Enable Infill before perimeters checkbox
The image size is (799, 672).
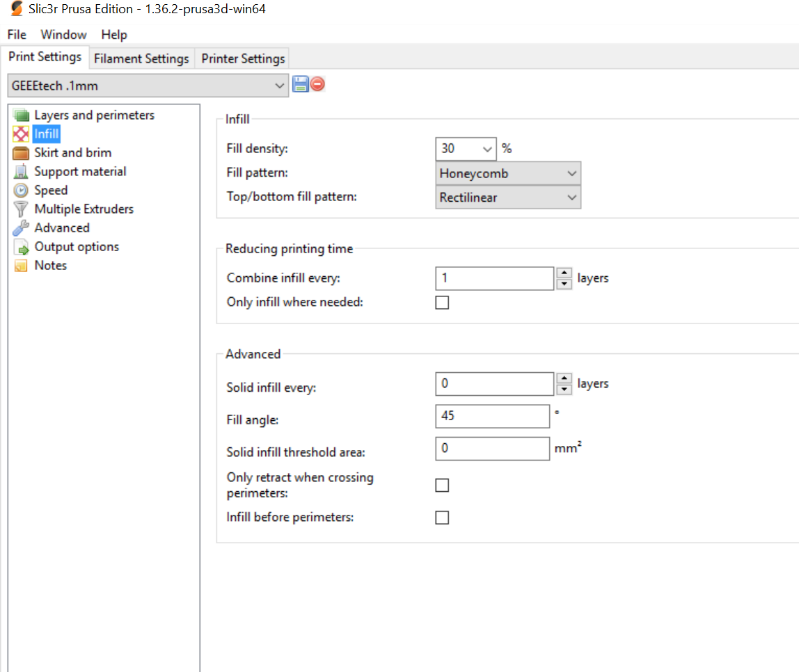(443, 518)
